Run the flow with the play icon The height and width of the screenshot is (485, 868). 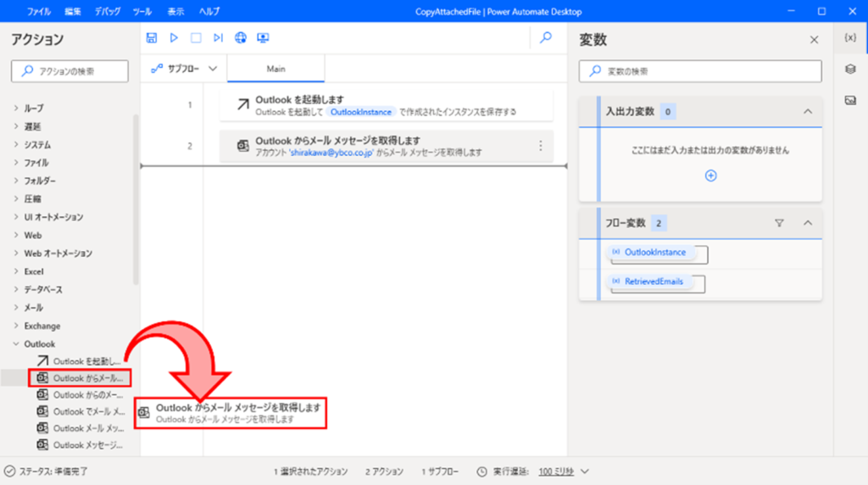pos(174,37)
